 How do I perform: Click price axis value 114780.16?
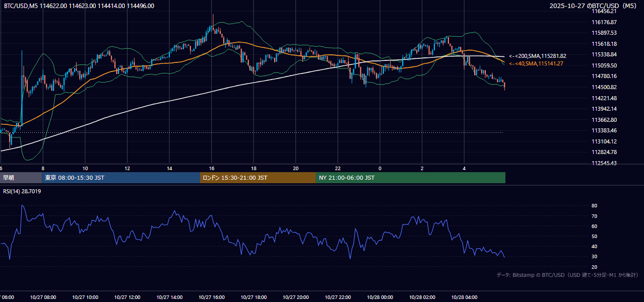(604, 76)
